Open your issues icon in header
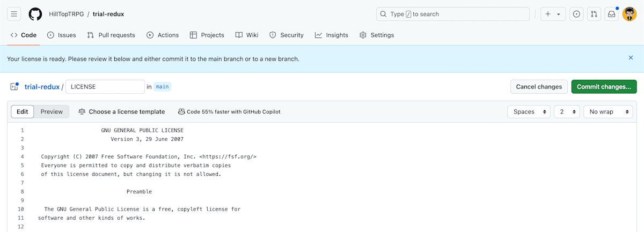Image resolution: width=644 pixels, height=232 pixels. pos(576,14)
